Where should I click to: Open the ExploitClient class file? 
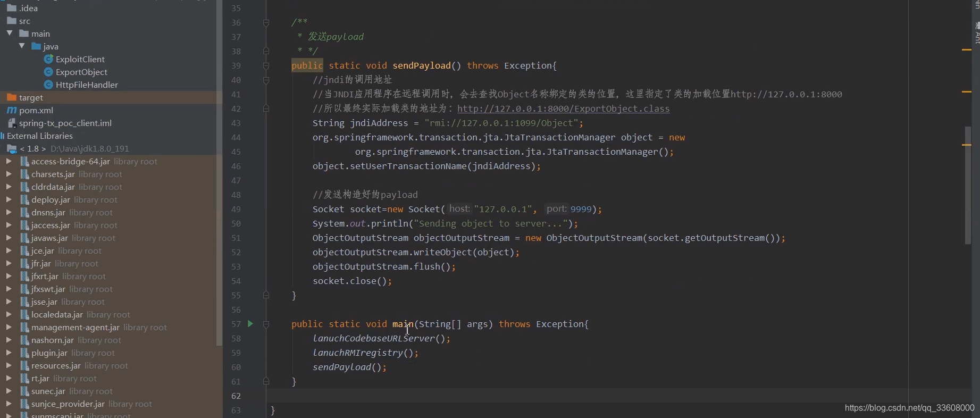80,59
